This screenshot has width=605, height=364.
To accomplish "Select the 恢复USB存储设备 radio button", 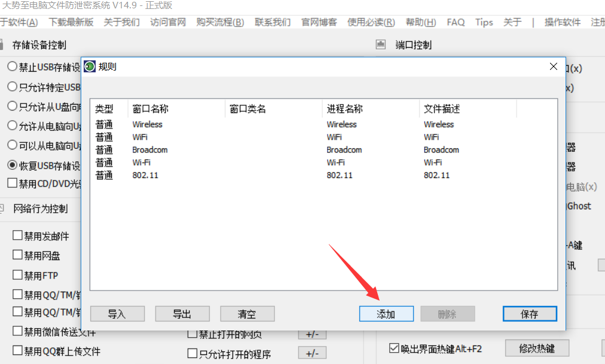I will tap(13, 165).
